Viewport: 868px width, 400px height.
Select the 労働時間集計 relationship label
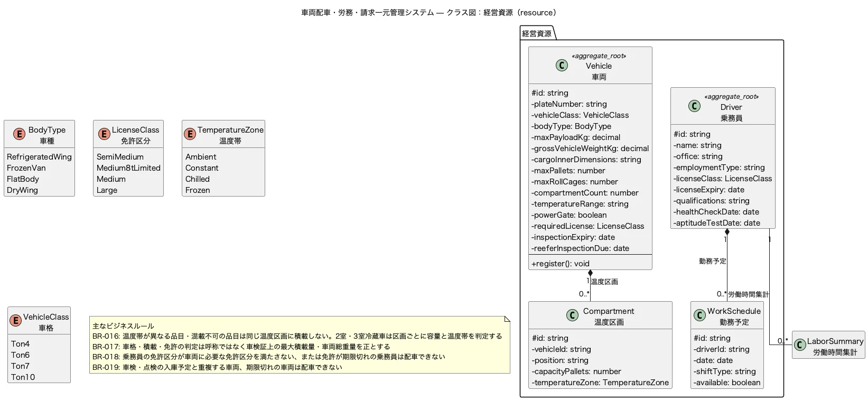point(749,294)
